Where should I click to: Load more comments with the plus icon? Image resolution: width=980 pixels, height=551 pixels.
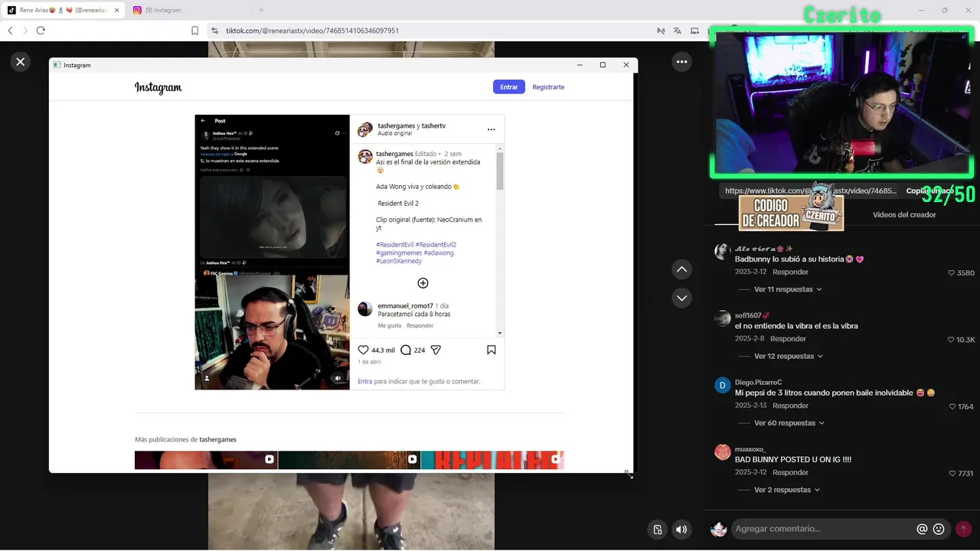click(423, 283)
